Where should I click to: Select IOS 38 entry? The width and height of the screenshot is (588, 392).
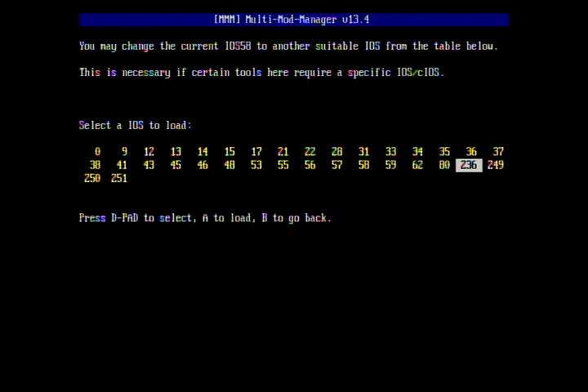point(96,165)
